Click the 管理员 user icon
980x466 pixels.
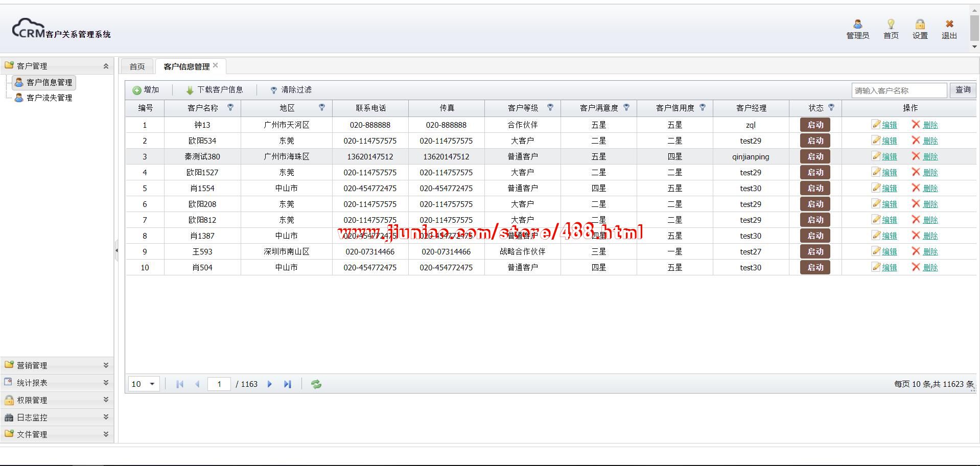tap(857, 25)
